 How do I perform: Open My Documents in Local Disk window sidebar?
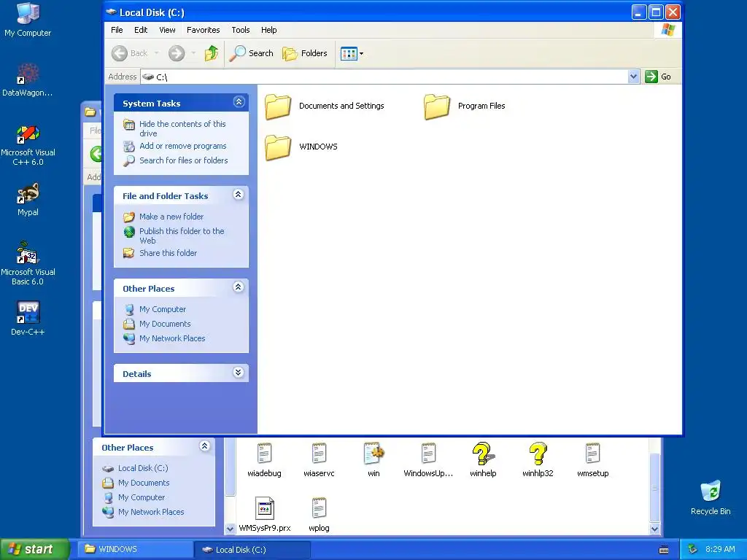tap(165, 324)
